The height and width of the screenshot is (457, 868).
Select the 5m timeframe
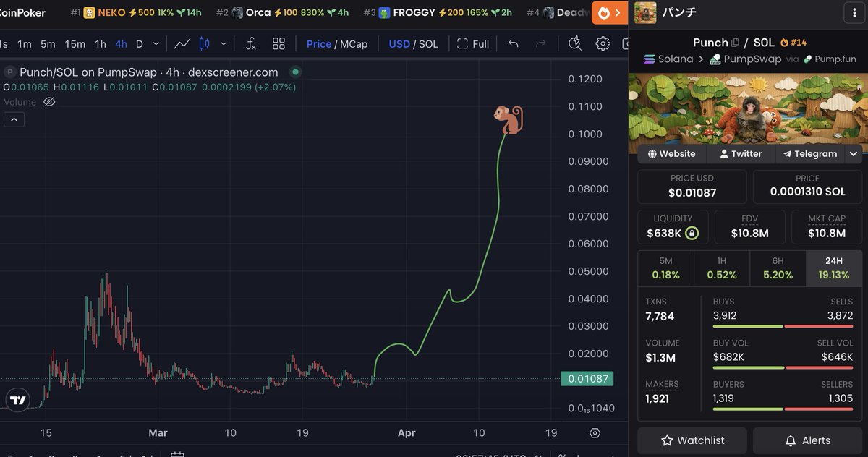[x=48, y=44]
